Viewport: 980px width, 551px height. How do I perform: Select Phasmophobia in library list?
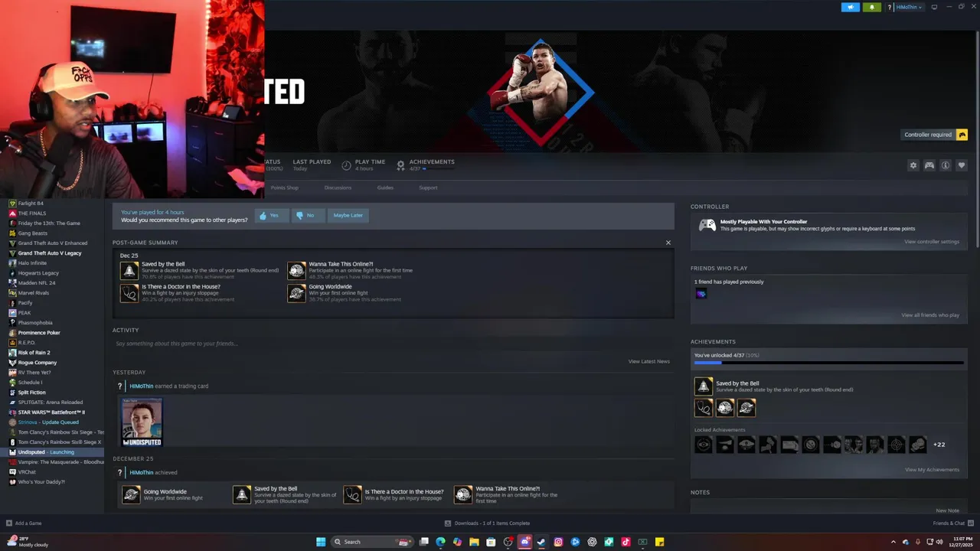(35, 323)
